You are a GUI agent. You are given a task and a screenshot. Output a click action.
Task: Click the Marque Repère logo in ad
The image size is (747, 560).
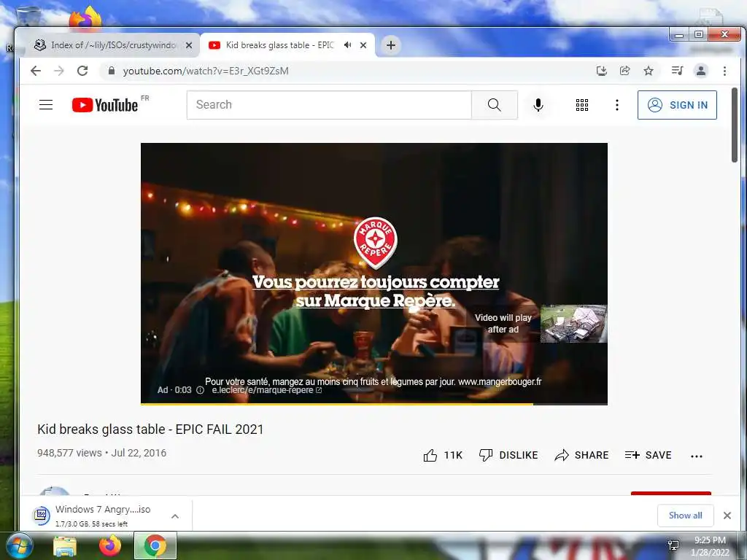coord(376,242)
